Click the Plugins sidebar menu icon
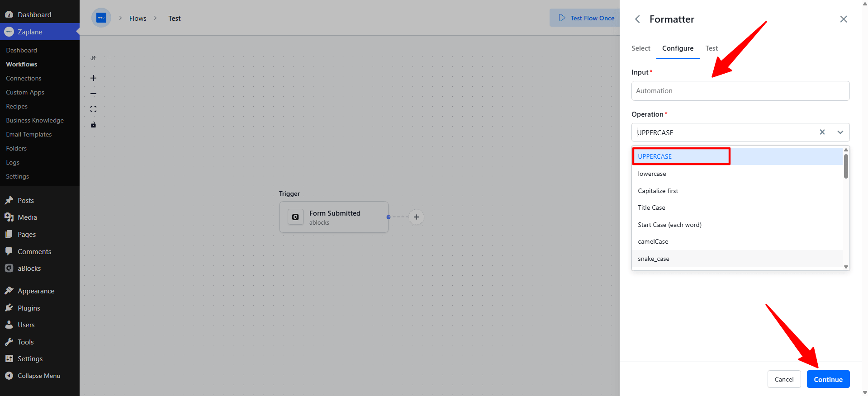 coord(9,308)
